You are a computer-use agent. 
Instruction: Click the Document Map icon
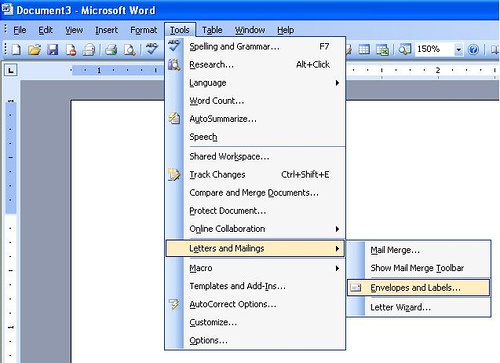point(405,50)
